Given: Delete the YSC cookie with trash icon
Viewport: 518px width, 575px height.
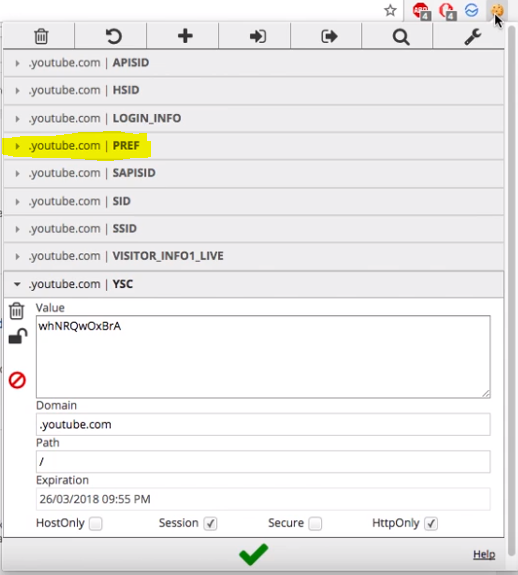Looking at the screenshot, I should click(x=16, y=311).
